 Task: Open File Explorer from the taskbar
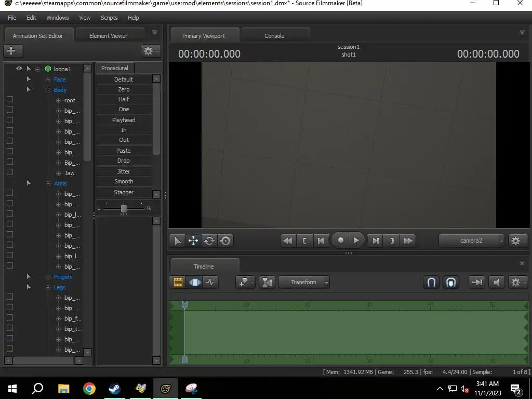63,389
